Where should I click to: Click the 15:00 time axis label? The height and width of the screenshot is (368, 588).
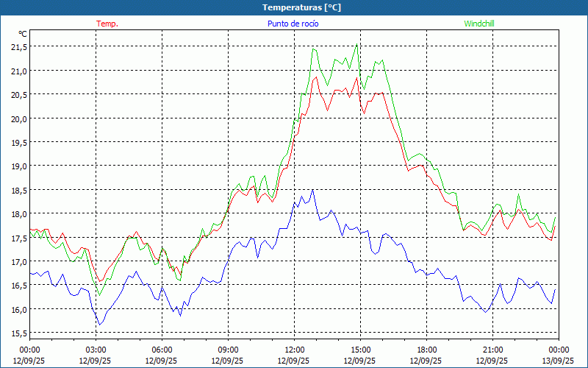[360, 350]
